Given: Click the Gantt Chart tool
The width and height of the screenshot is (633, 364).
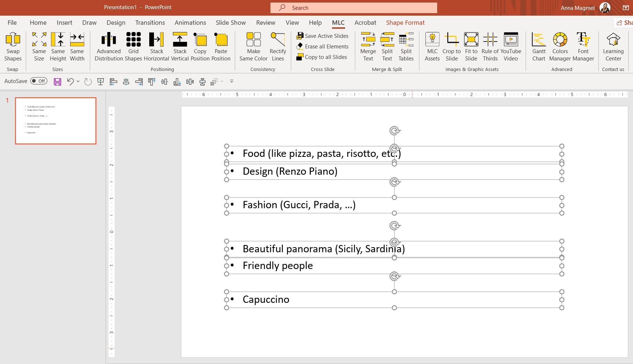Looking at the screenshot, I should tap(538, 47).
